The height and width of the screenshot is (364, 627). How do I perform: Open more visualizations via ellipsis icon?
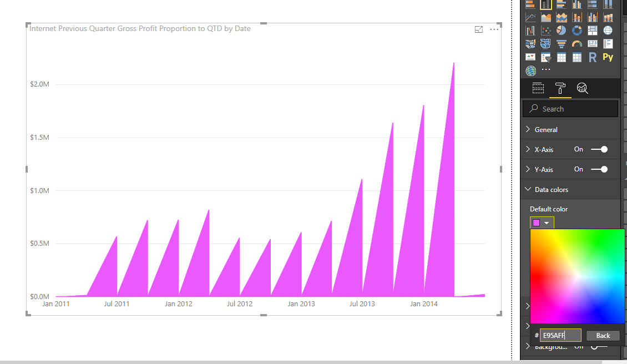tap(546, 69)
